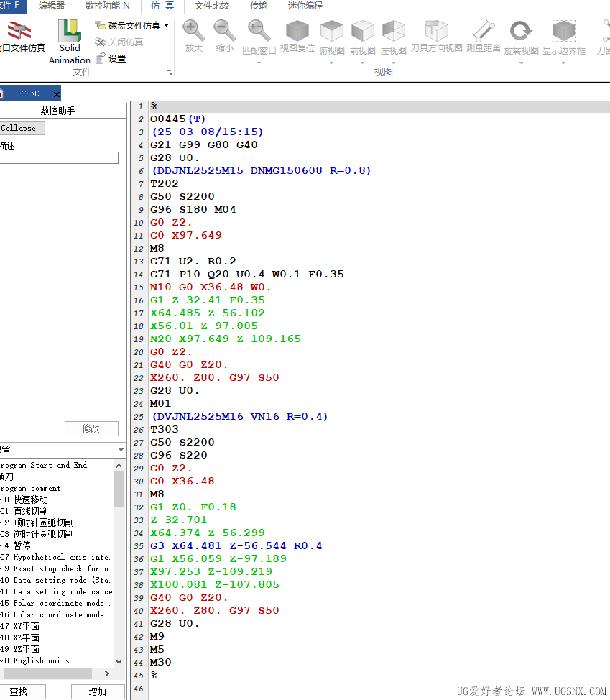Click code line 'T202'
The width and height of the screenshot is (610, 700).
165,183
